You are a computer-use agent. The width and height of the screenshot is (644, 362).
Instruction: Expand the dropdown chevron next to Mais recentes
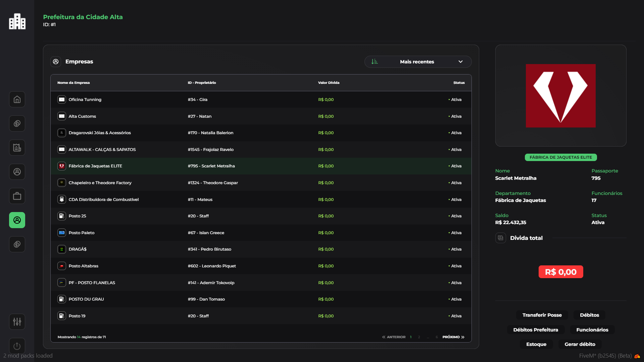point(460,62)
